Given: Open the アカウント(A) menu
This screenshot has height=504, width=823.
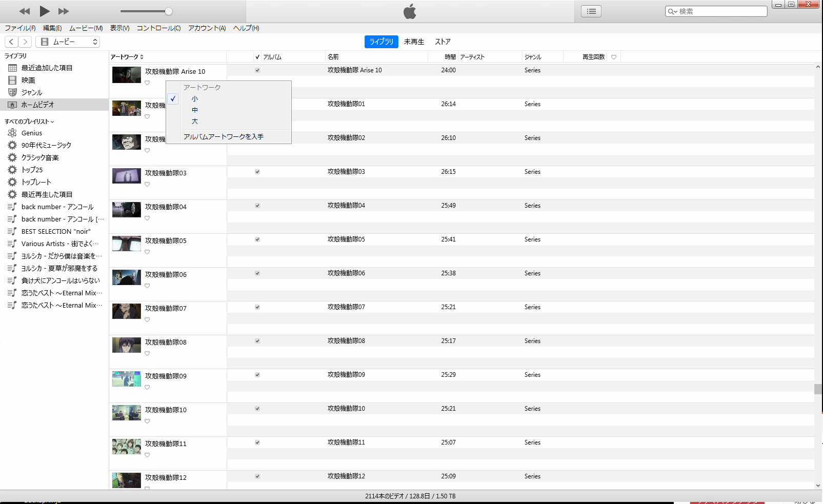Looking at the screenshot, I should (x=207, y=28).
